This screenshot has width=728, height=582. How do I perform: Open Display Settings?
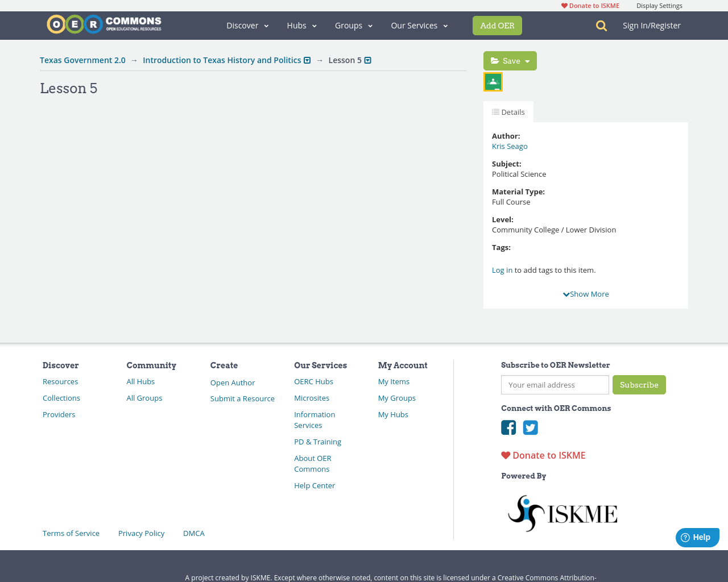tap(659, 6)
